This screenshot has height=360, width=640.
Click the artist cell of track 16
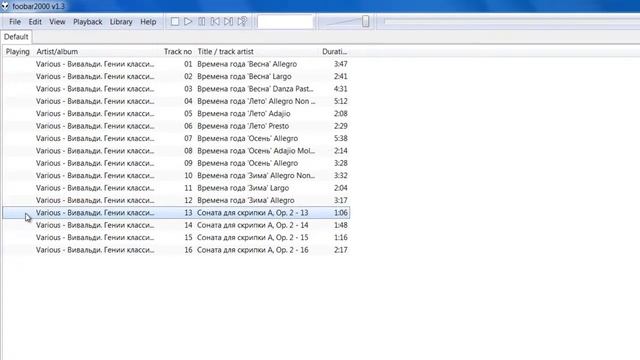click(95, 250)
